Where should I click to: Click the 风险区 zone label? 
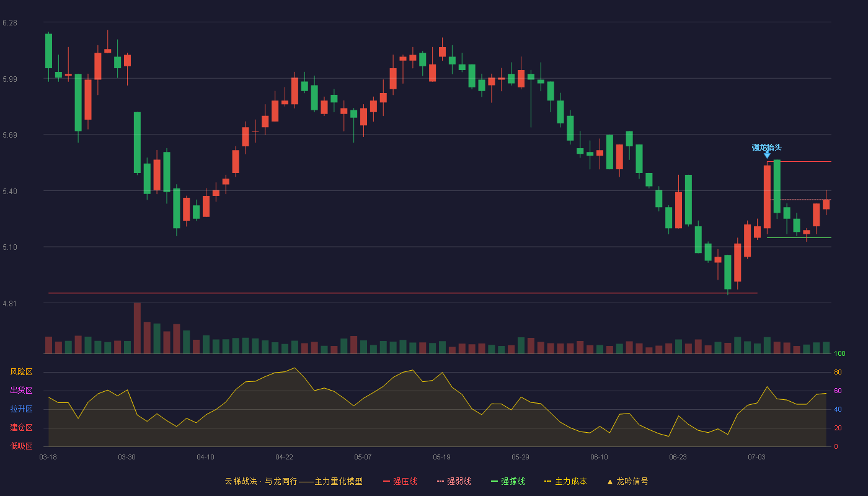(x=21, y=372)
